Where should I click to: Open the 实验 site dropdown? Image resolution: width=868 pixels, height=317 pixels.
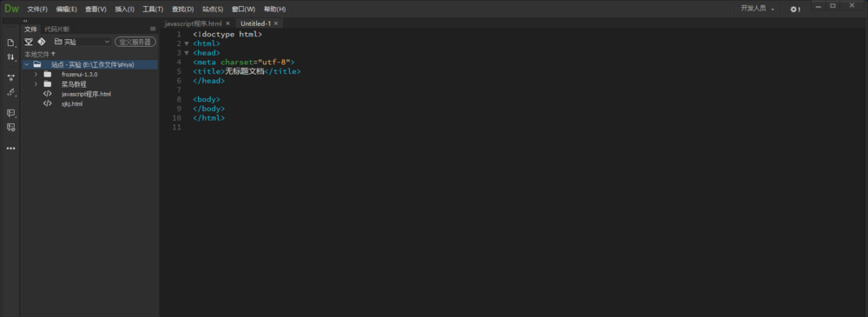tap(82, 42)
